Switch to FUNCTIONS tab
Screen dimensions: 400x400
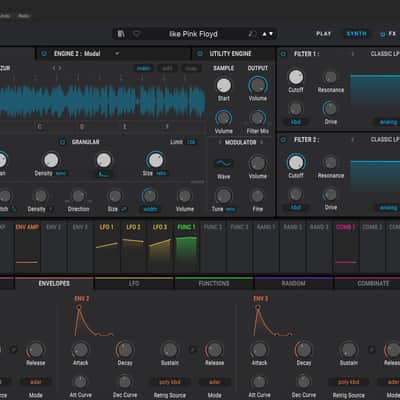[214, 284]
